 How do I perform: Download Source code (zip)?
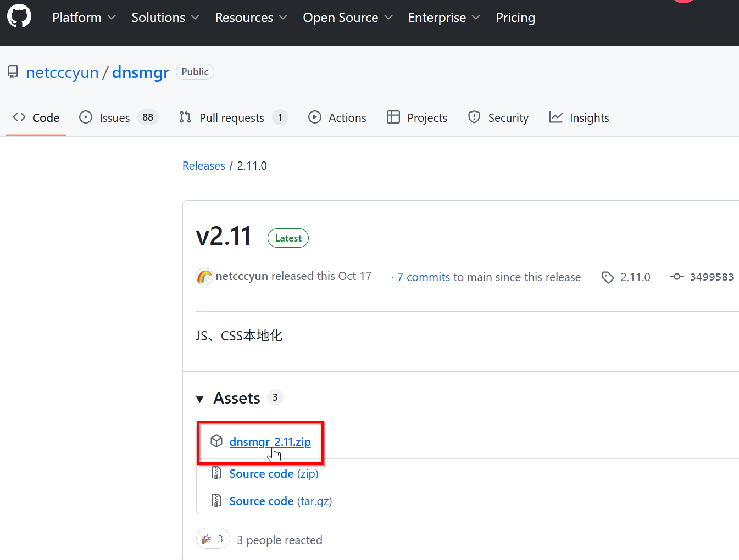274,474
